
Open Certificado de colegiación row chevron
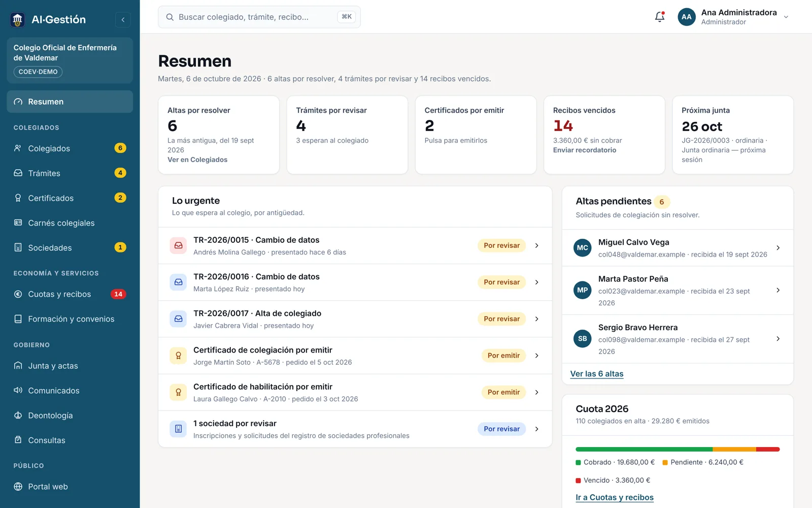[536, 356]
